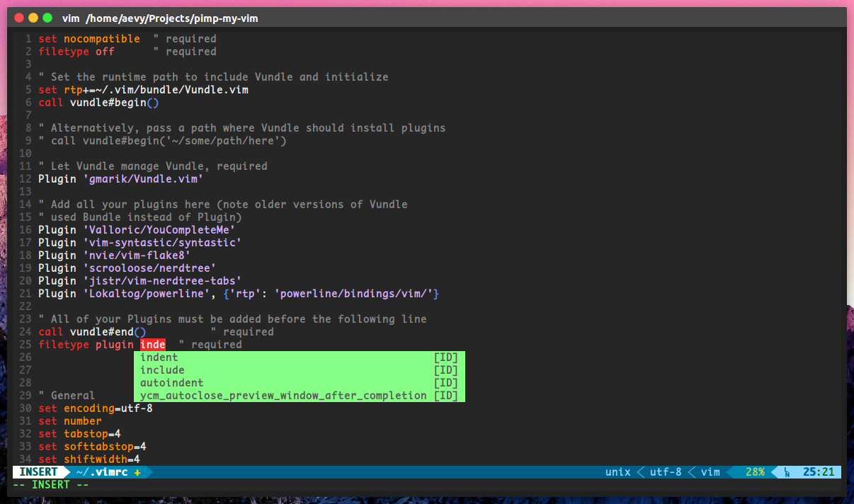Click 'set shiftwidth=4' on line 34
The width and height of the screenshot is (854, 504).
pos(89,459)
